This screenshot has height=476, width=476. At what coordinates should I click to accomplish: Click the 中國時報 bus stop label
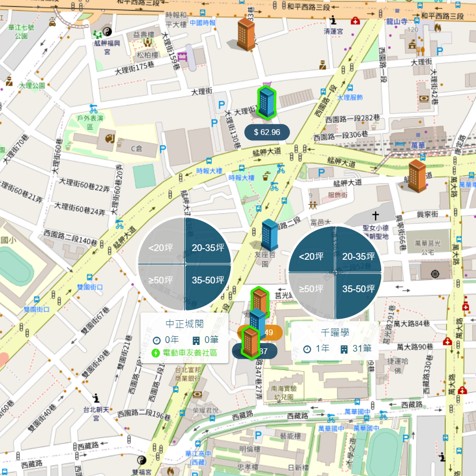203,23
